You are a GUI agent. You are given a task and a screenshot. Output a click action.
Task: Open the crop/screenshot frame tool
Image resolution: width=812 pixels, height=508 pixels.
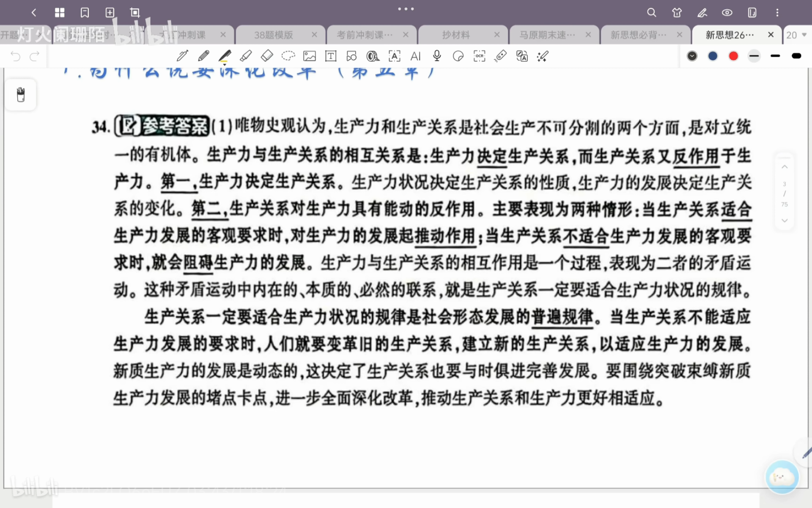tap(135, 13)
